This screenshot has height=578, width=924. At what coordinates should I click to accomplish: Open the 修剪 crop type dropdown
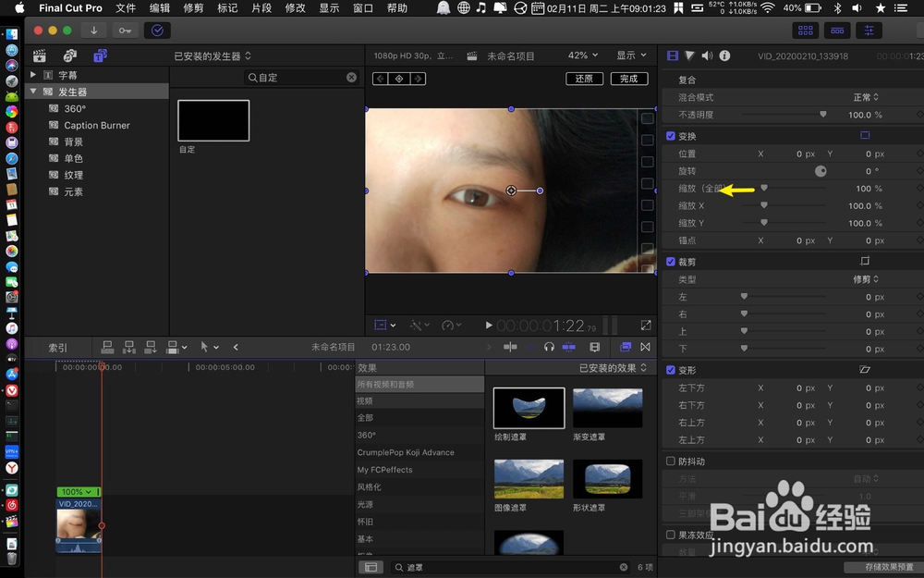coord(864,281)
